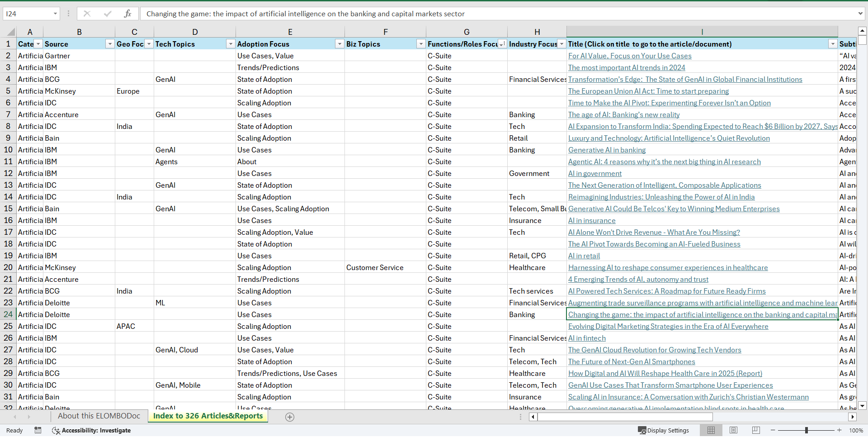Open Functions/Roles Focus applied filter dropdown
The width and height of the screenshot is (868, 437).
click(x=502, y=44)
